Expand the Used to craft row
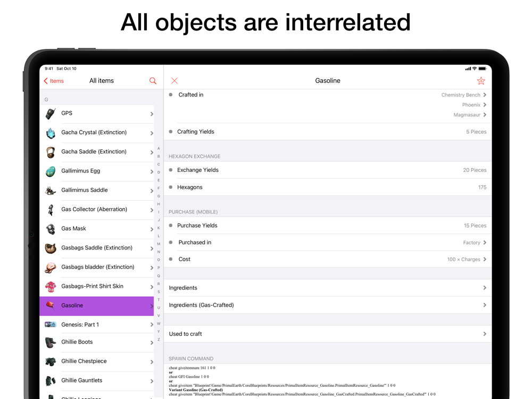This screenshot has height=399, width=532. (x=327, y=334)
